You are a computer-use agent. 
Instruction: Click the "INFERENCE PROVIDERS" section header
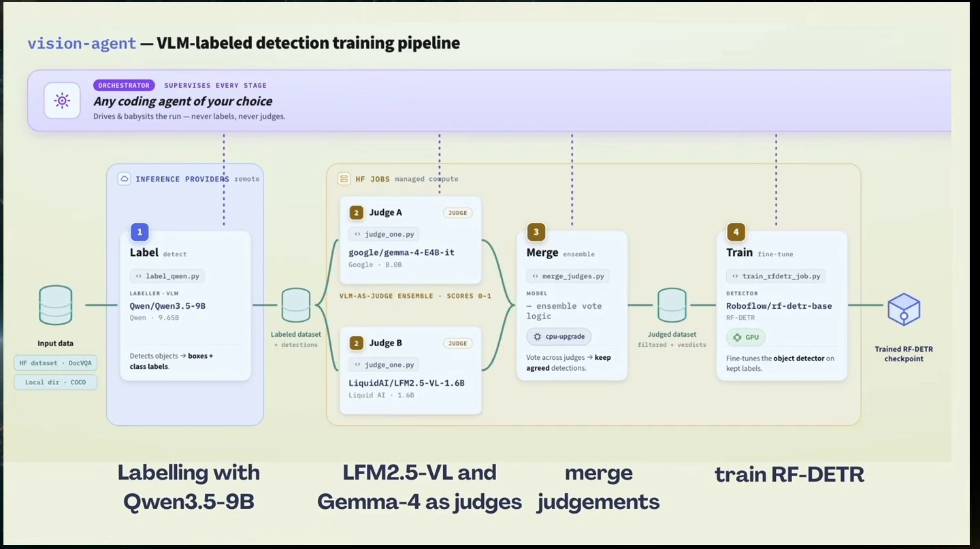pyautogui.click(x=182, y=179)
